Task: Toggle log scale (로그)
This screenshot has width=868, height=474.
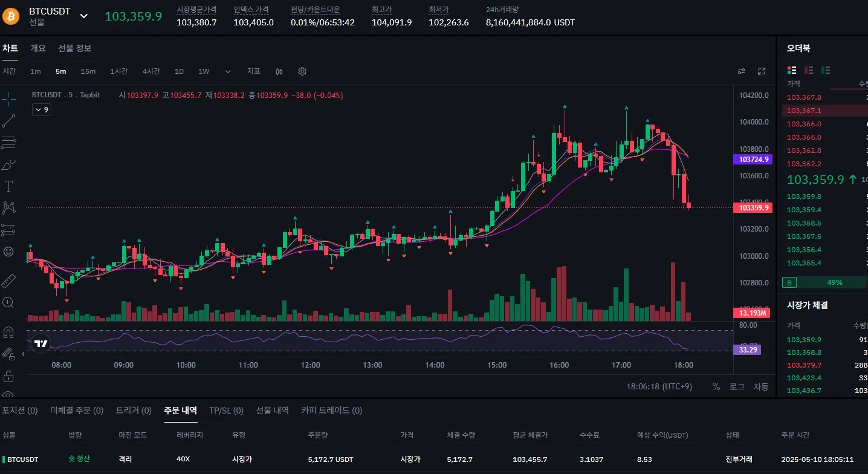Action: click(737, 386)
